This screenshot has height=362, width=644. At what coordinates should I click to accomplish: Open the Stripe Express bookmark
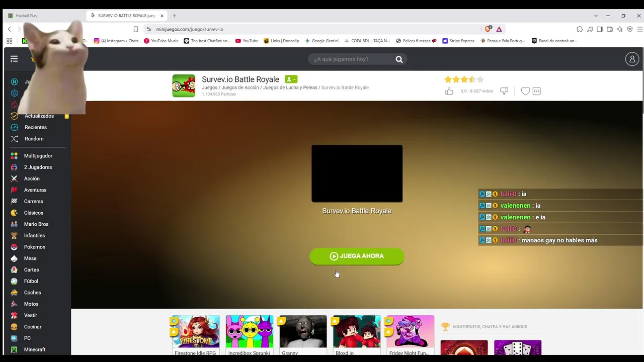coord(458,41)
